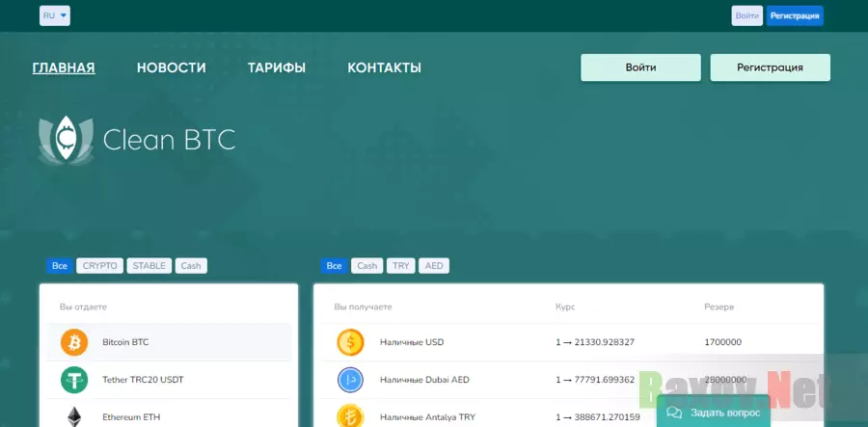Click the Tether USDT coin icon
This screenshot has width=868, height=427.
74,380
